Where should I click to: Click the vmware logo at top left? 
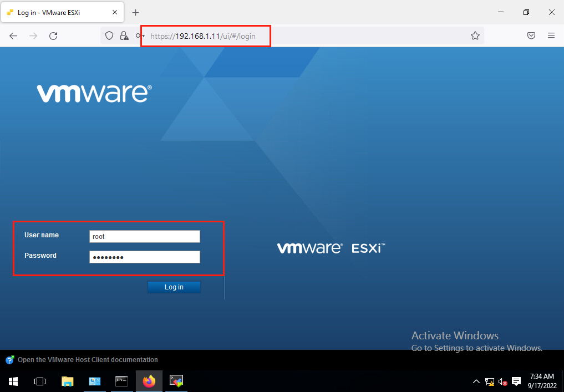(x=94, y=94)
